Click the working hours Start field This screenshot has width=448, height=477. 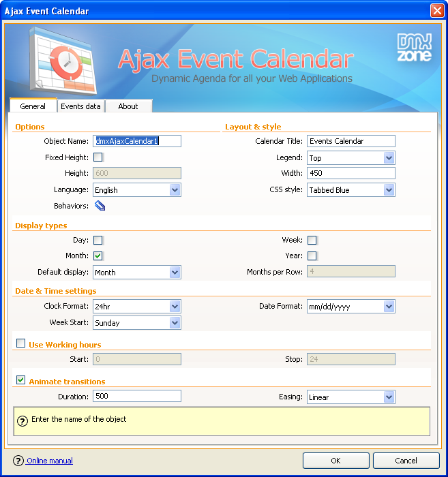coord(137,359)
